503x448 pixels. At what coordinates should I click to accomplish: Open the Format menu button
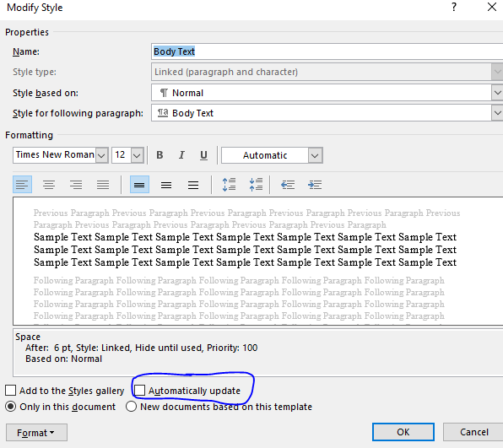(36, 433)
